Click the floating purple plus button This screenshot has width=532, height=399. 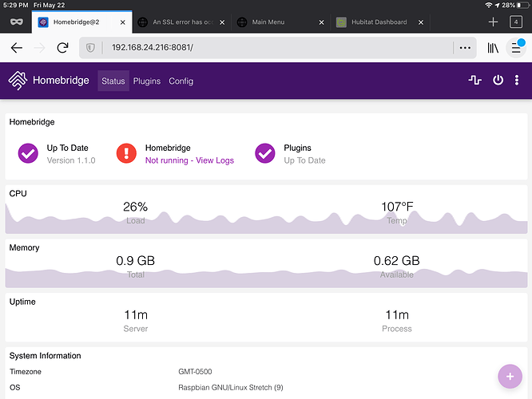pyautogui.click(x=510, y=377)
